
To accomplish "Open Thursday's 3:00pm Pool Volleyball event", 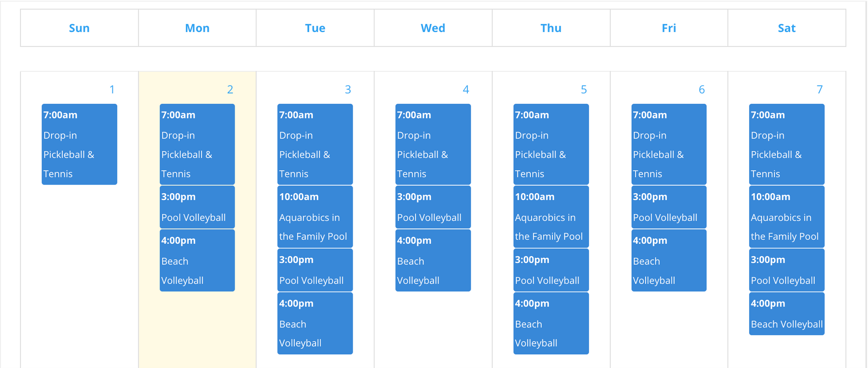I will [551, 270].
